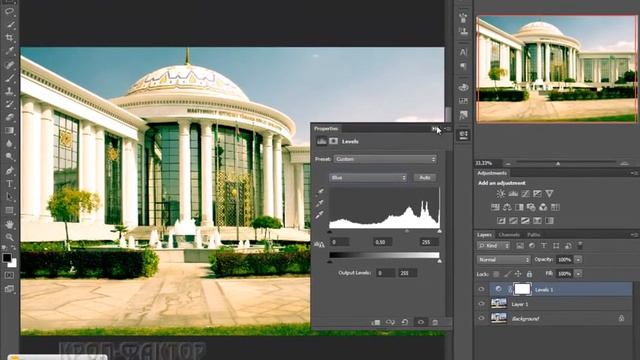
Task: Open the Properties panel flyout menu
Action: pos(447,129)
